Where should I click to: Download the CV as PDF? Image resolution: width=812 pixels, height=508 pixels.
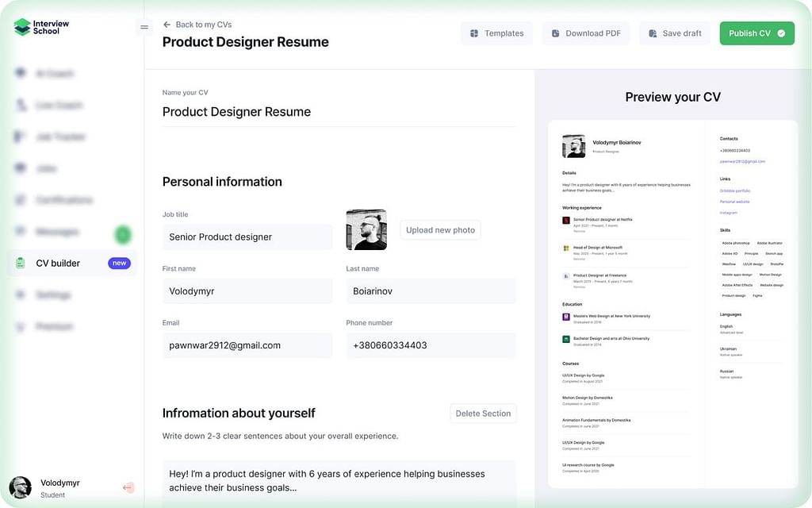coord(586,33)
